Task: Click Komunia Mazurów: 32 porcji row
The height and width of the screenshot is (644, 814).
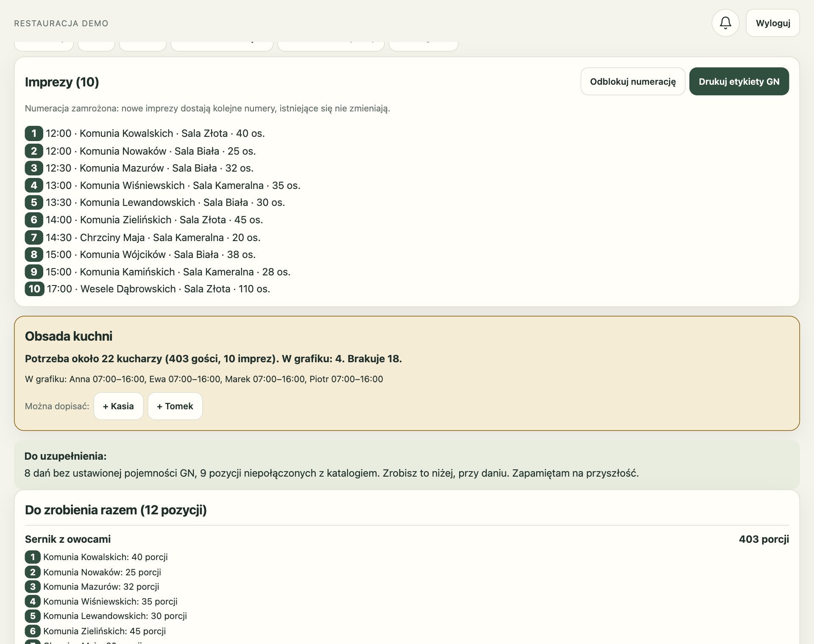Action: pos(92,587)
